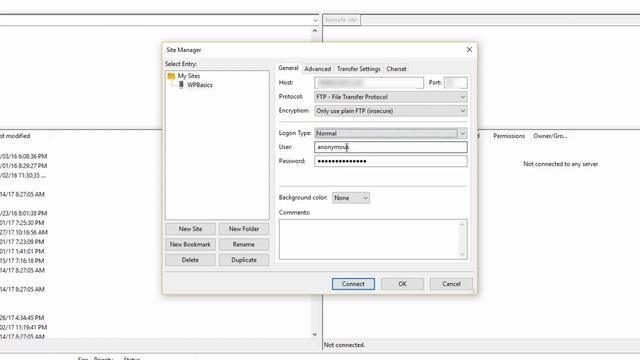Open the local site path dropdown arrow
The width and height of the screenshot is (640, 360).
pyautogui.click(x=315, y=20)
